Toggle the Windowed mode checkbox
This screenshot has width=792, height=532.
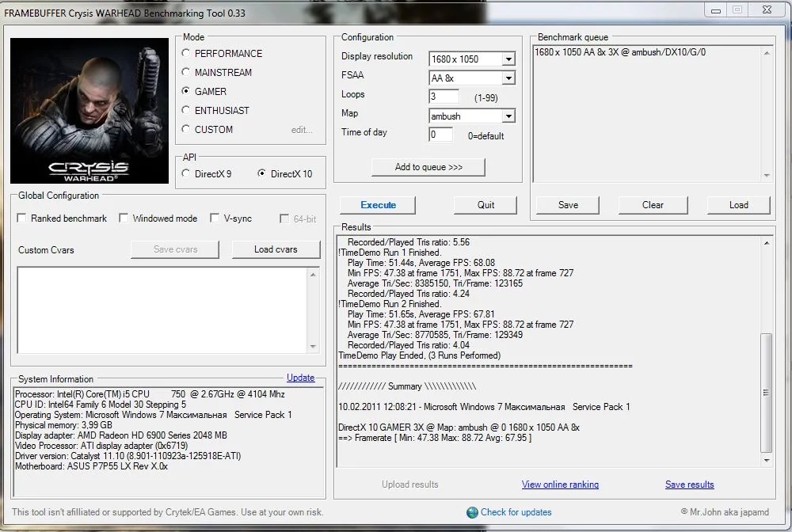(x=124, y=218)
